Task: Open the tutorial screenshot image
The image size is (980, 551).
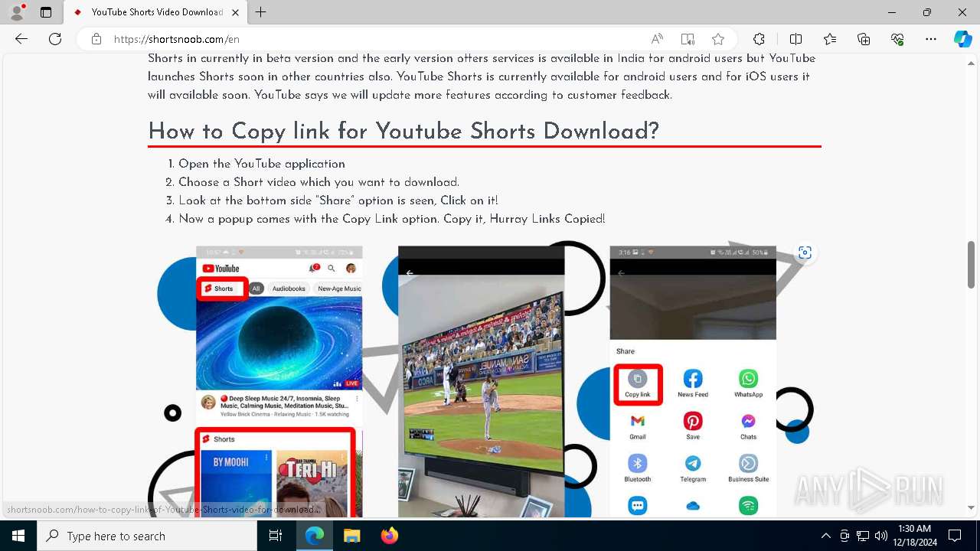Action: point(485,379)
